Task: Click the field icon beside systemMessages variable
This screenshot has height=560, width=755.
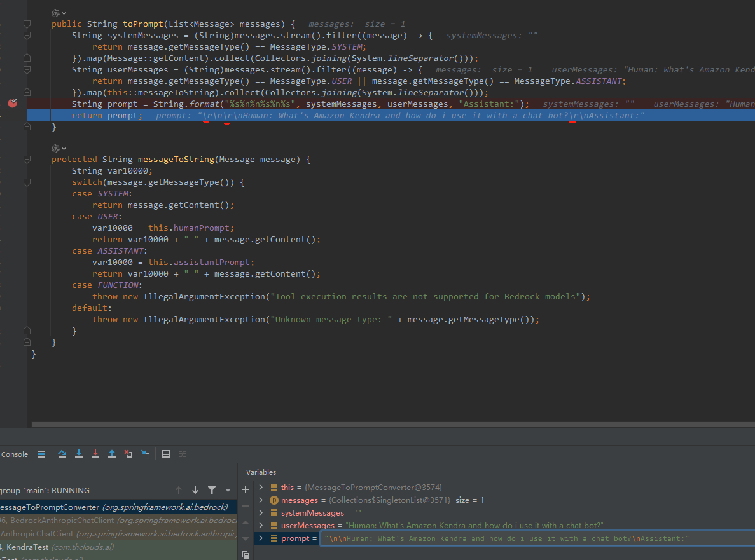Action: pyautogui.click(x=274, y=513)
